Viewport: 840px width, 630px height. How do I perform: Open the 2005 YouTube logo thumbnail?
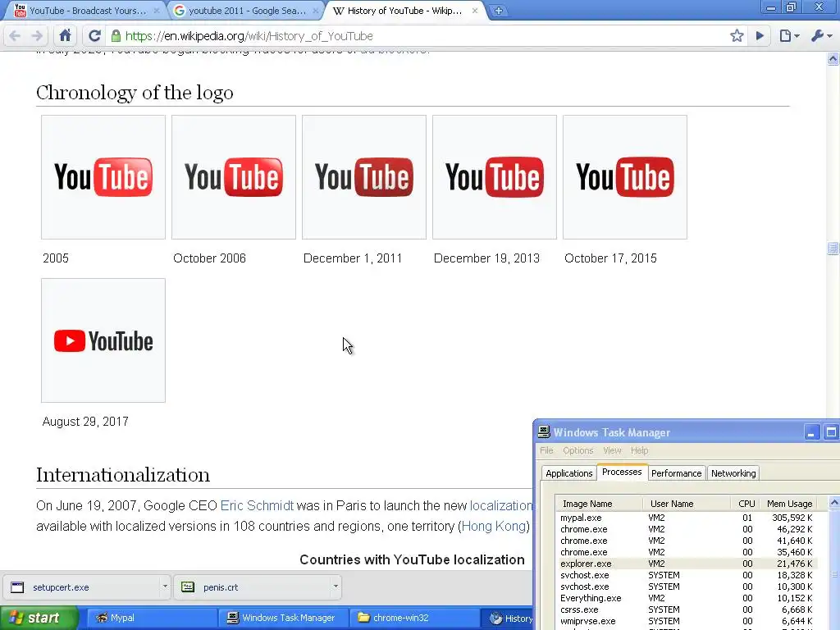pyautogui.click(x=103, y=177)
